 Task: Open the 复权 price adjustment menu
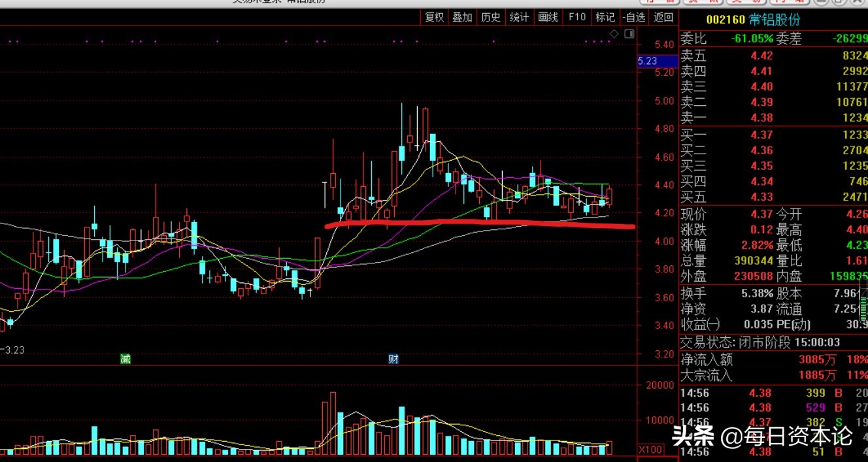(435, 18)
